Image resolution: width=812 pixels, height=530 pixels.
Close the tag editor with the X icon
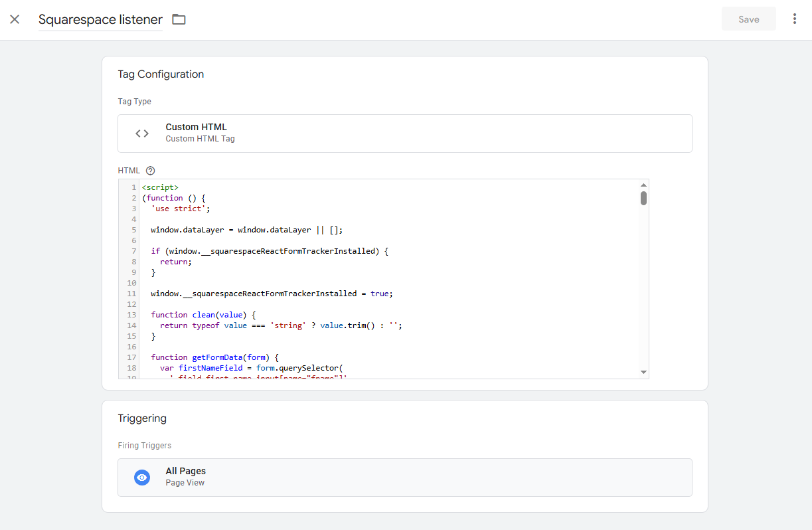pyautogui.click(x=15, y=19)
